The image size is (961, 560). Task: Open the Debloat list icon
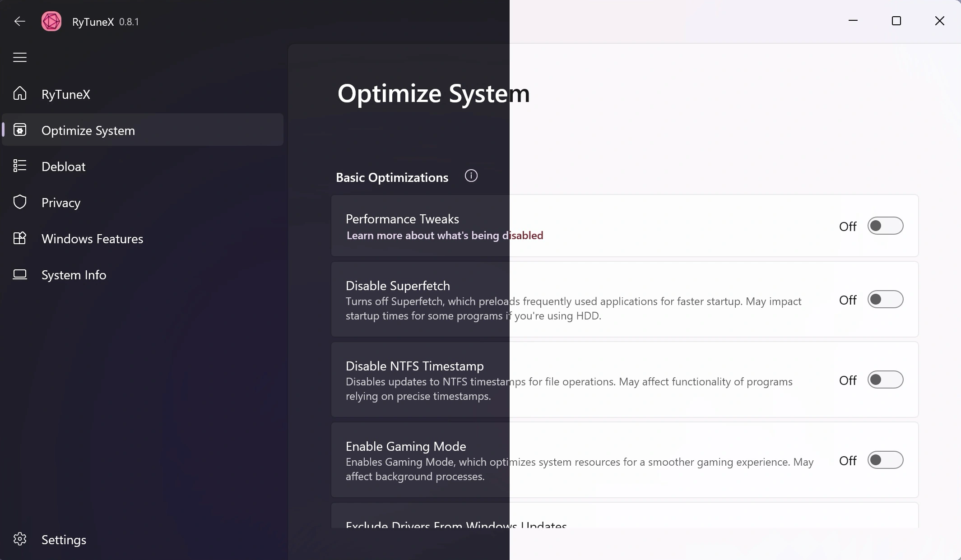click(20, 166)
